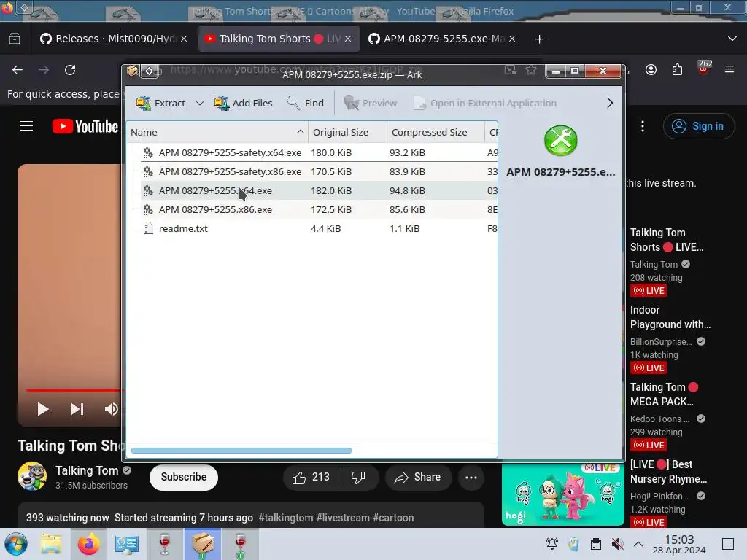Click the red video progress bar
Viewport: 747px width, 560px height.
pyautogui.click(x=74, y=390)
